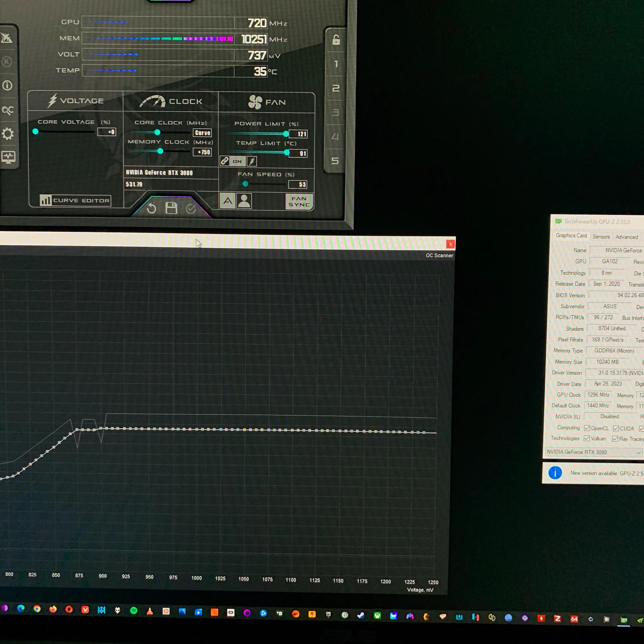Launch OC Scanner icon in Afterburner sidebar

point(7,110)
